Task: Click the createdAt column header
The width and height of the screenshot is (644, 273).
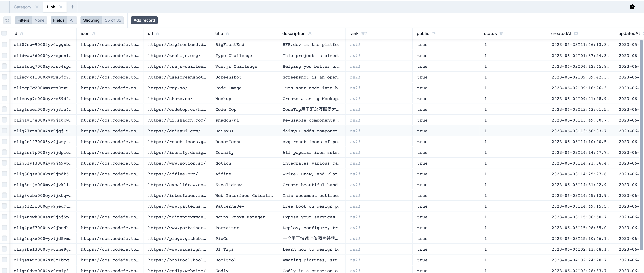Action: 581,33
